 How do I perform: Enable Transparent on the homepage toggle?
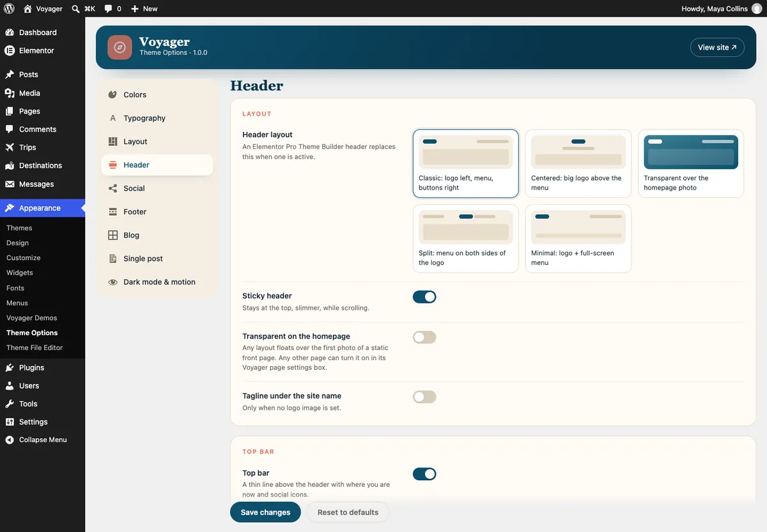coord(424,337)
